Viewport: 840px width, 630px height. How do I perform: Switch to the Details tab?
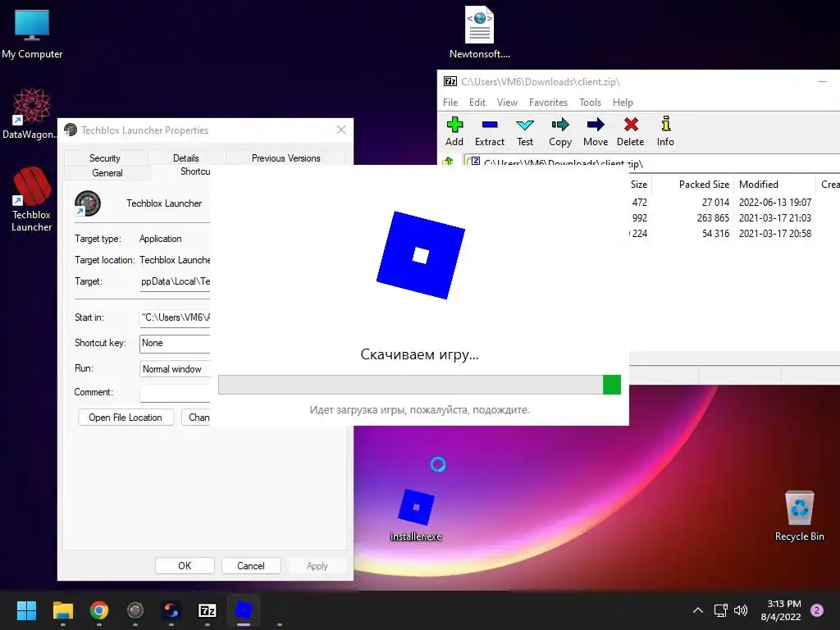point(186,158)
